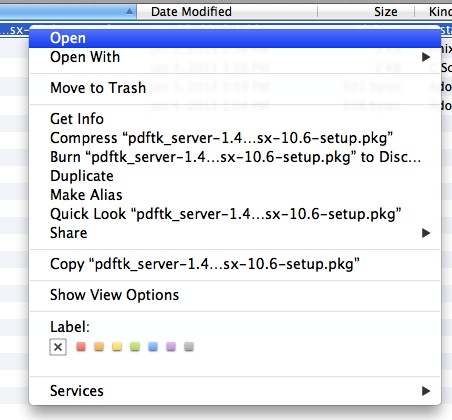This screenshot has width=452, height=420.
Task: Select Move to Trash
Action: pos(235,88)
